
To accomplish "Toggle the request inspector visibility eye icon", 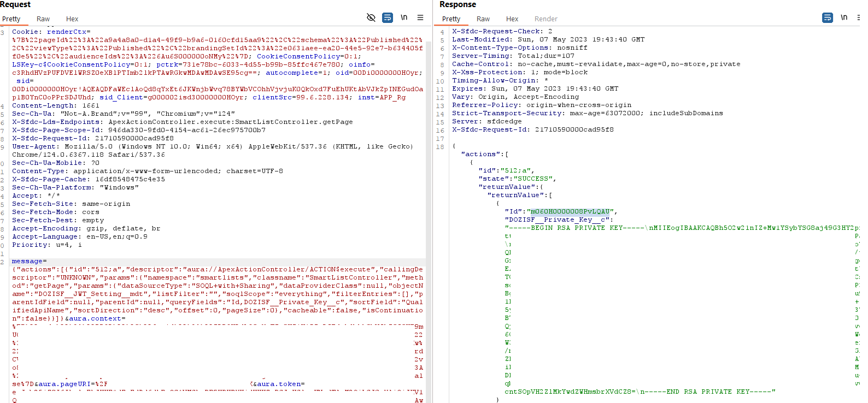I will tap(371, 17).
